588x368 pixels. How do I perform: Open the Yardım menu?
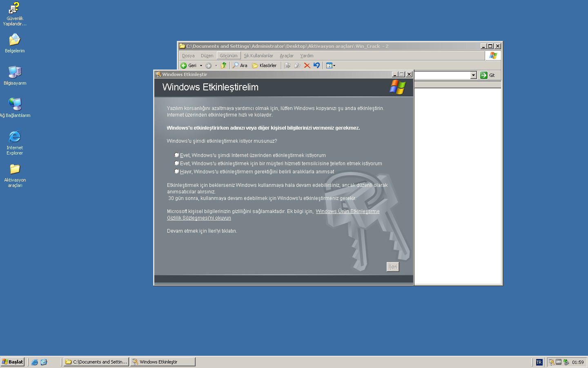(307, 56)
